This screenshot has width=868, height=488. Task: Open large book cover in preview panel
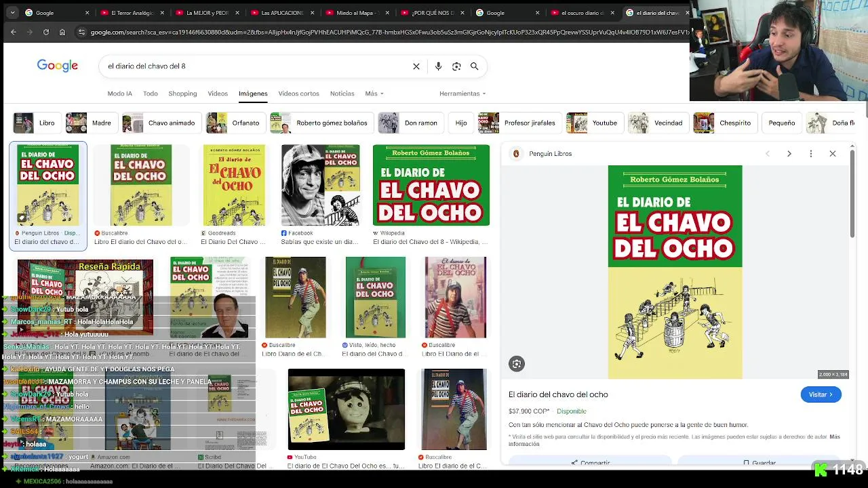tap(675, 272)
